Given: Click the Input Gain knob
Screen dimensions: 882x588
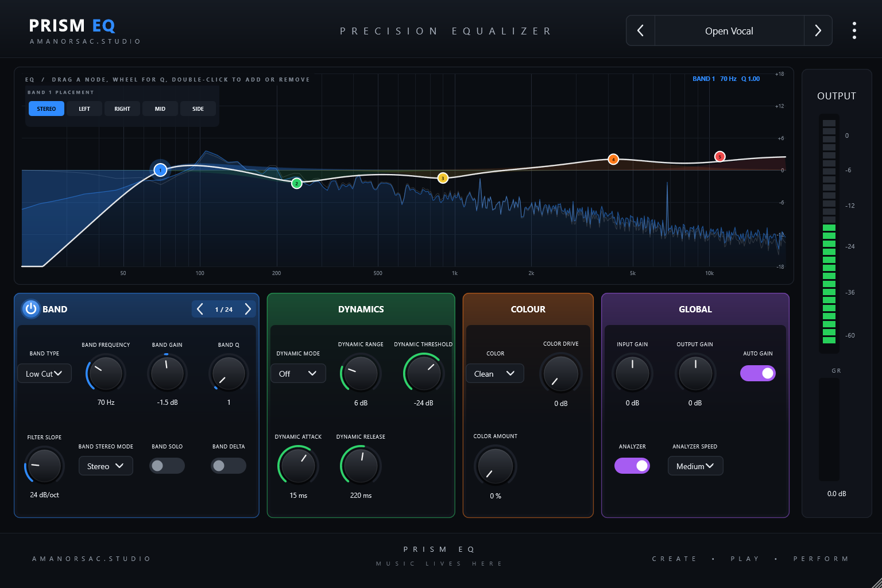Looking at the screenshot, I should click(632, 373).
